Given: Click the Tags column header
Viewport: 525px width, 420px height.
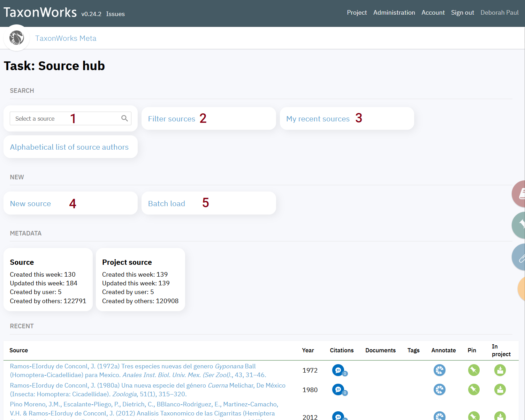Looking at the screenshot, I should tap(413, 350).
